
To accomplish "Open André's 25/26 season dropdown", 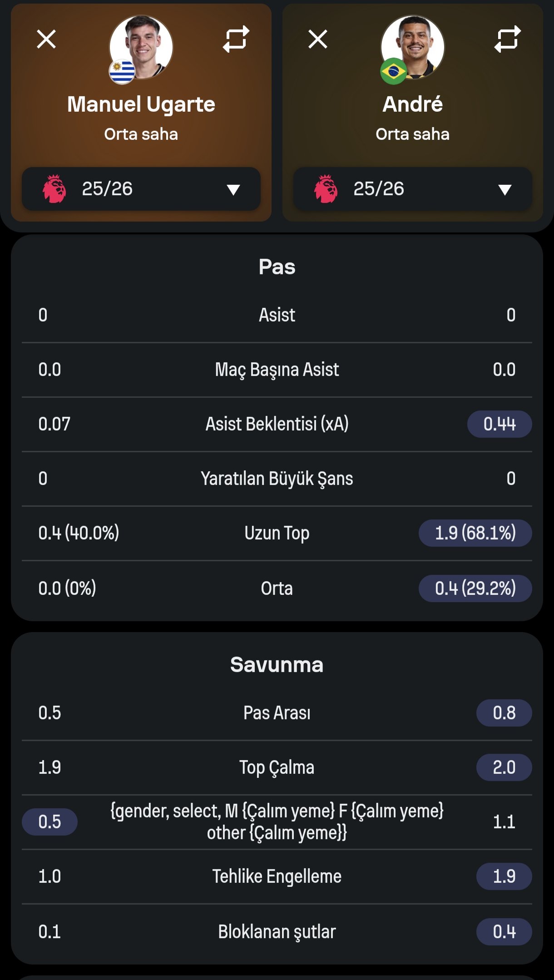I will pos(412,189).
